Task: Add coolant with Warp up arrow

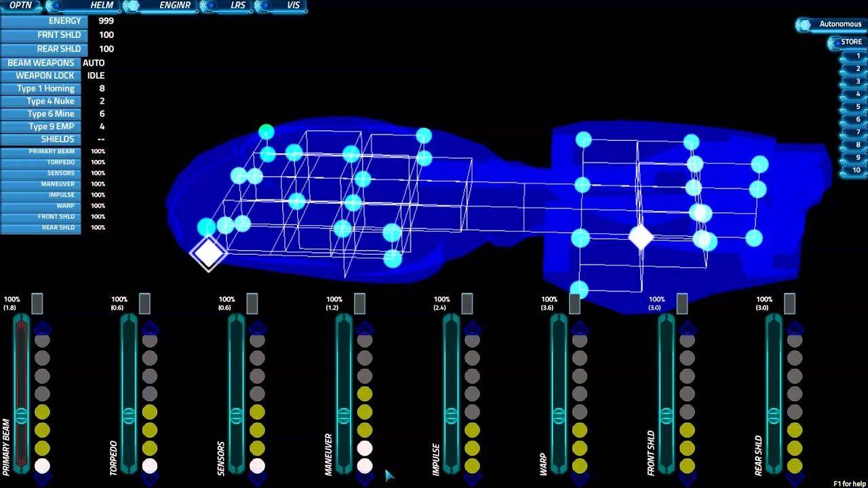Action: (x=580, y=329)
